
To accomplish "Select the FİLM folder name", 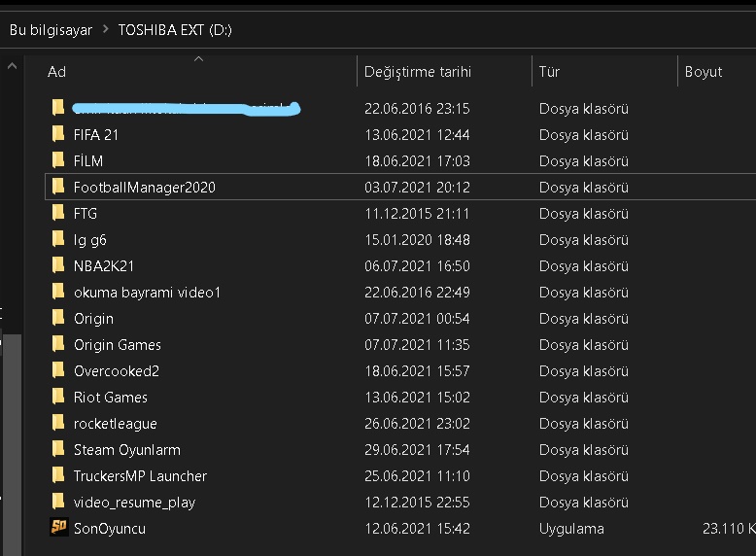I will (x=88, y=161).
